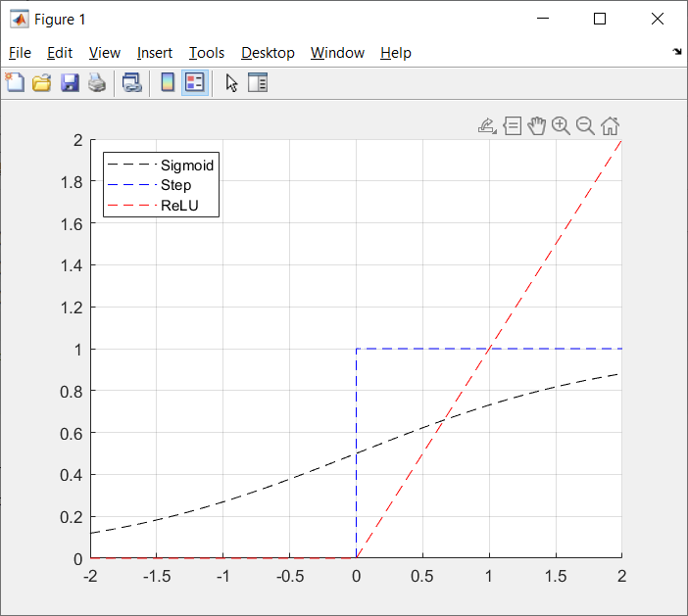Click the dock figure arrow icon
688x616 pixels.
[677, 52]
